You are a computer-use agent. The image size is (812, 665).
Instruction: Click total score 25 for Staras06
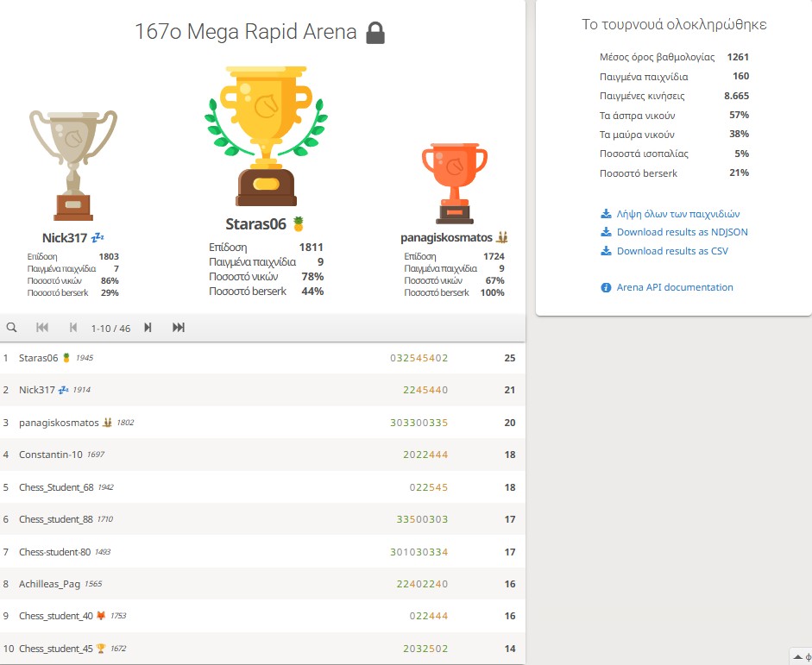[x=510, y=358]
